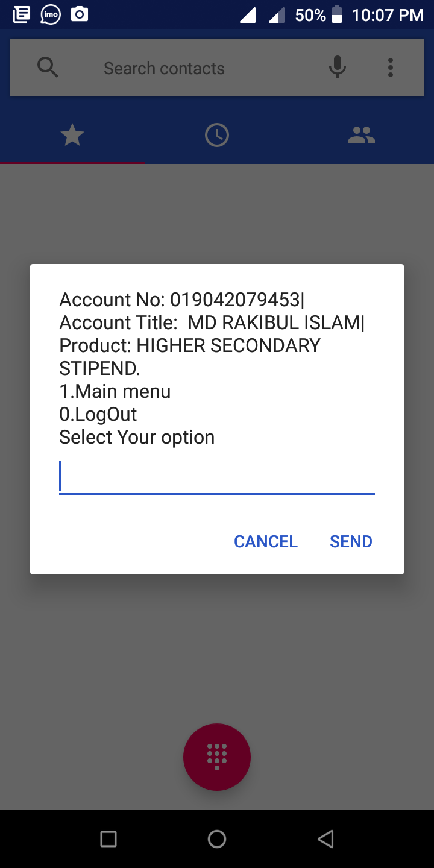This screenshot has height=868, width=434.
Task: Focus the Search contacts field
Action: click(x=164, y=69)
